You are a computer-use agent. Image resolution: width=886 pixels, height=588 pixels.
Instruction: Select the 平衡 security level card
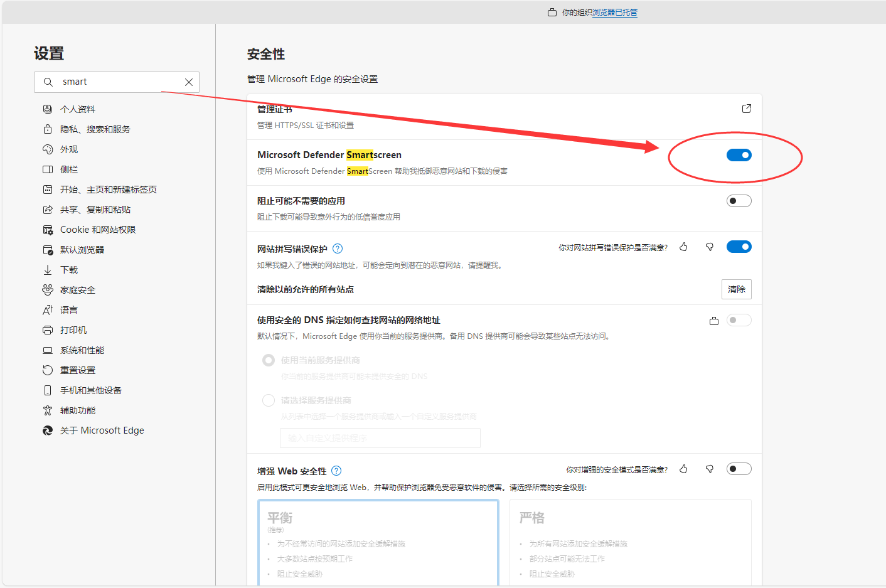pos(378,543)
